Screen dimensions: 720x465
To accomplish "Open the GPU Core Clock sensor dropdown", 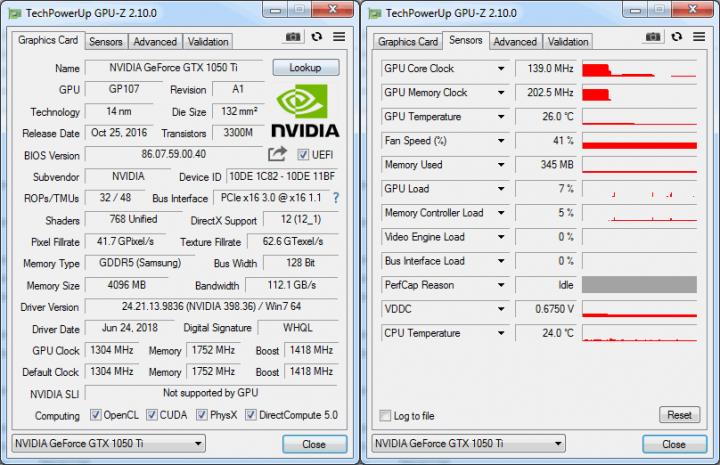I will point(501,69).
